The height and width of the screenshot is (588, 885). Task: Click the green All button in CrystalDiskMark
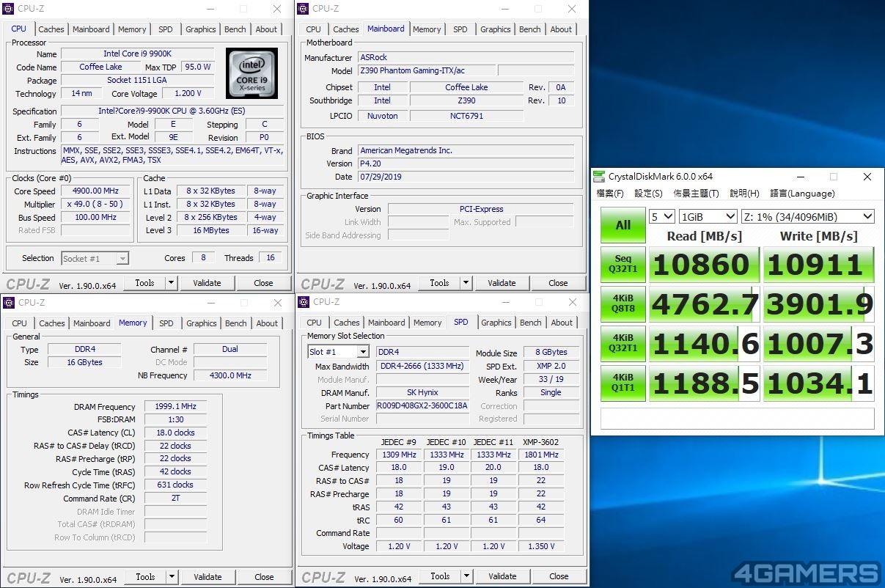(623, 225)
